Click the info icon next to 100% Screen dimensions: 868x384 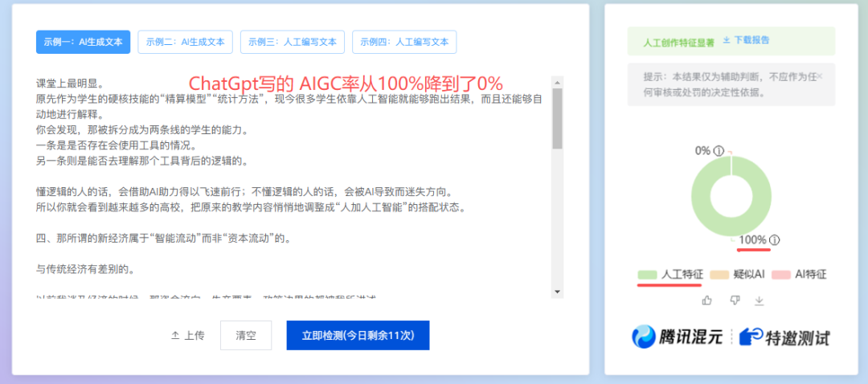tap(774, 239)
